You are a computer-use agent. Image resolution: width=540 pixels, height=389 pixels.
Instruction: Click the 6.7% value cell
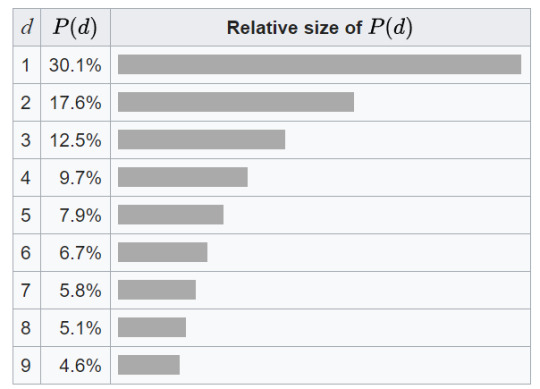click(x=75, y=252)
